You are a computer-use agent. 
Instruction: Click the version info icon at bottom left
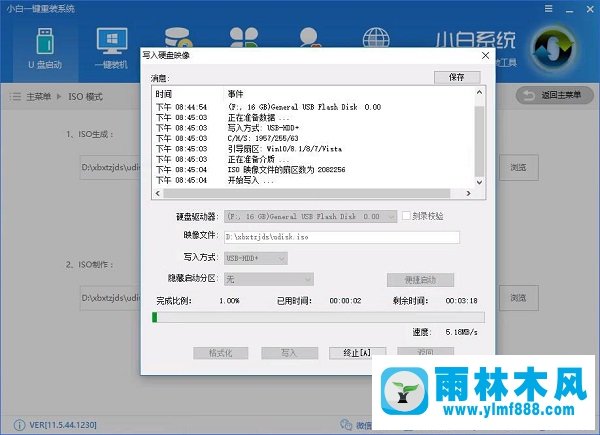pyautogui.click(x=19, y=425)
